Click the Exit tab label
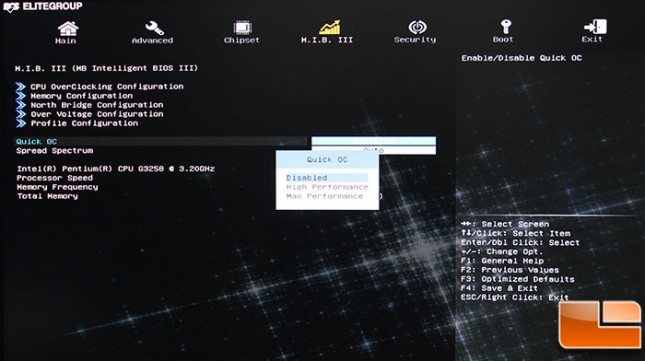This screenshot has height=361, width=645. (x=592, y=39)
